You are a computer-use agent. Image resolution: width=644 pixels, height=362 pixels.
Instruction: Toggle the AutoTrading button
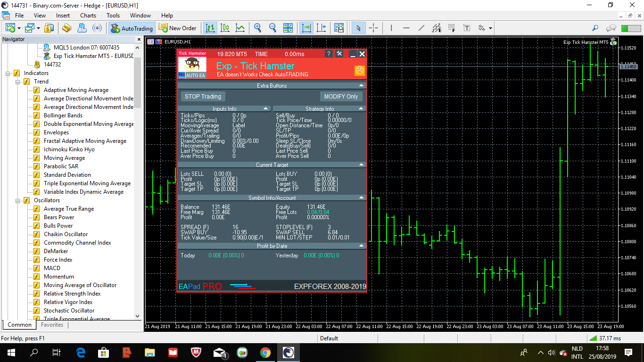(132, 28)
